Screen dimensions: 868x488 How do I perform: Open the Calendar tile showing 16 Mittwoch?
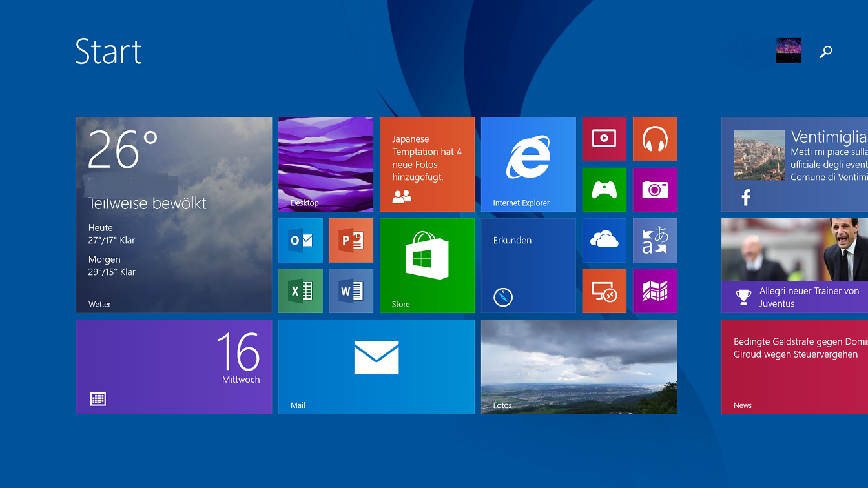coord(174,367)
